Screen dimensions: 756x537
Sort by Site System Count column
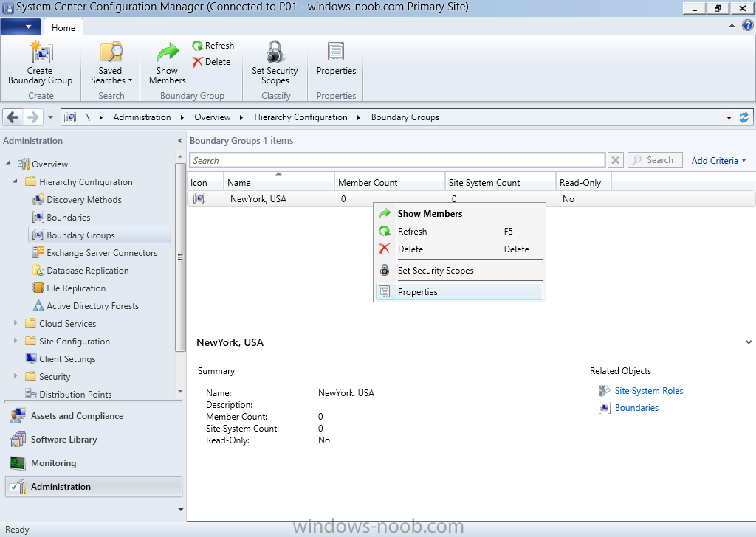pyautogui.click(x=500, y=182)
